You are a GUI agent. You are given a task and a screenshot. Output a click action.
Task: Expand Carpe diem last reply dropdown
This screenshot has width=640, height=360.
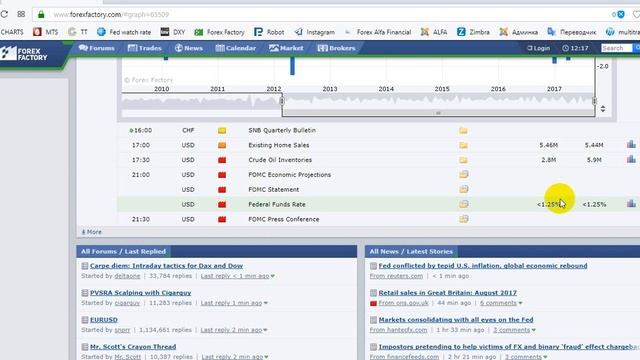(273, 276)
